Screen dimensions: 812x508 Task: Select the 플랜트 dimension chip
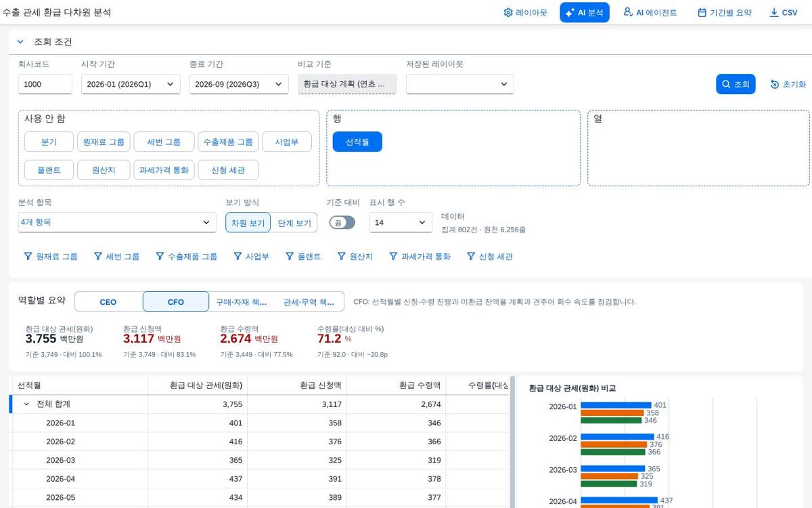pos(49,170)
